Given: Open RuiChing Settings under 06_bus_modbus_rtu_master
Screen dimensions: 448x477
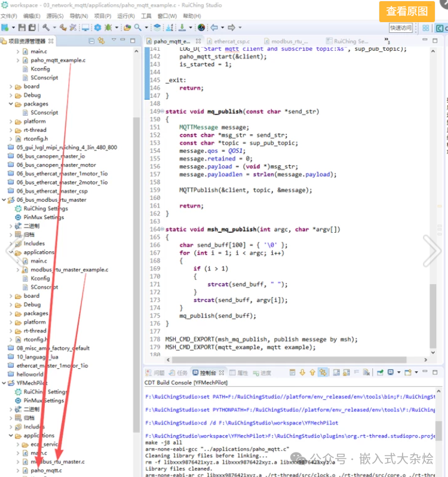Looking at the screenshot, I should coord(45,209).
